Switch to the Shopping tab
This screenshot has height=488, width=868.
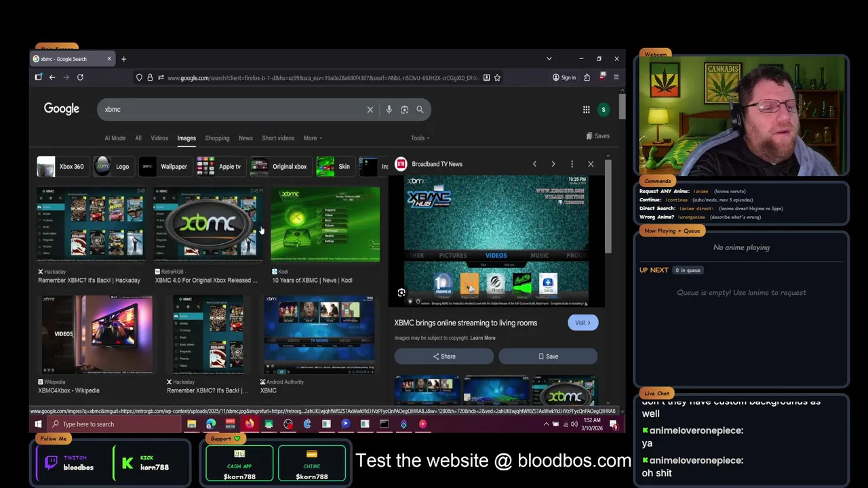pos(217,138)
